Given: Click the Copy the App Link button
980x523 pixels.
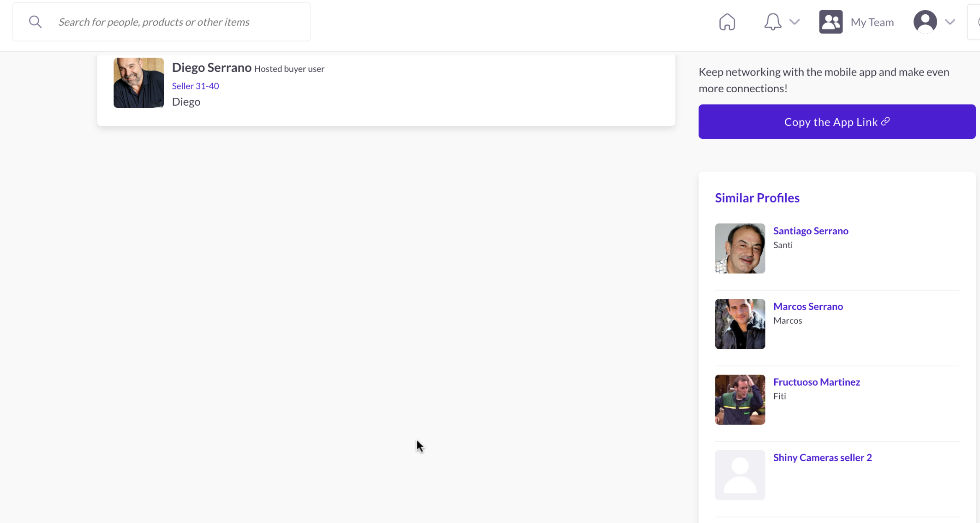Looking at the screenshot, I should pos(837,121).
